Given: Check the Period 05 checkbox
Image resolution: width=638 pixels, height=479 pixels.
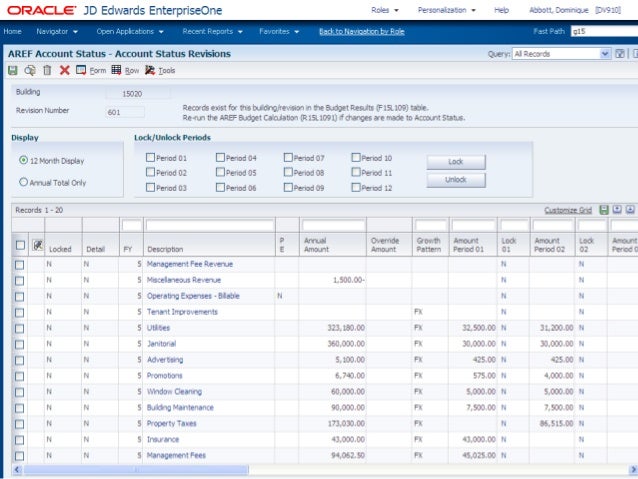Looking at the screenshot, I should (x=220, y=172).
